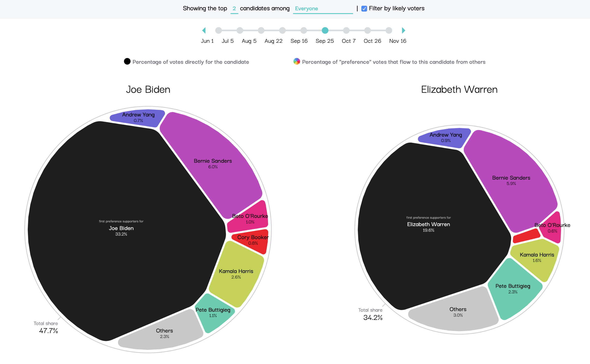Click Bernie Sanders 6.0% segment in Biden chart

click(x=213, y=163)
